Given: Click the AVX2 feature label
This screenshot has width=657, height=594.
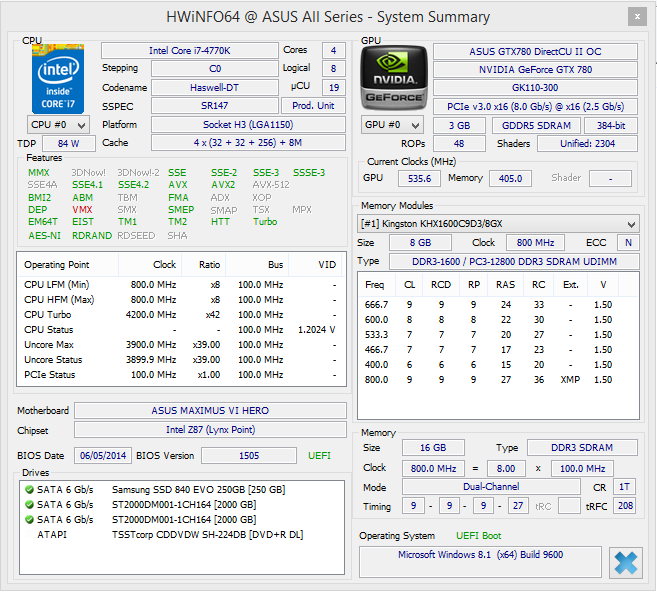Looking at the screenshot, I should click(x=223, y=185).
